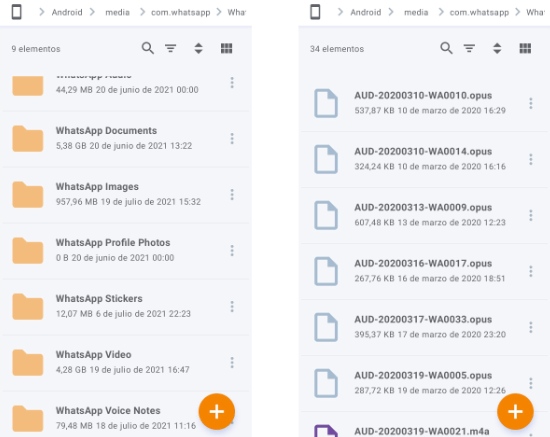Open more options for WhatsApp Stickers
The width and height of the screenshot is (550, 437).
click(x=232, y=307)
